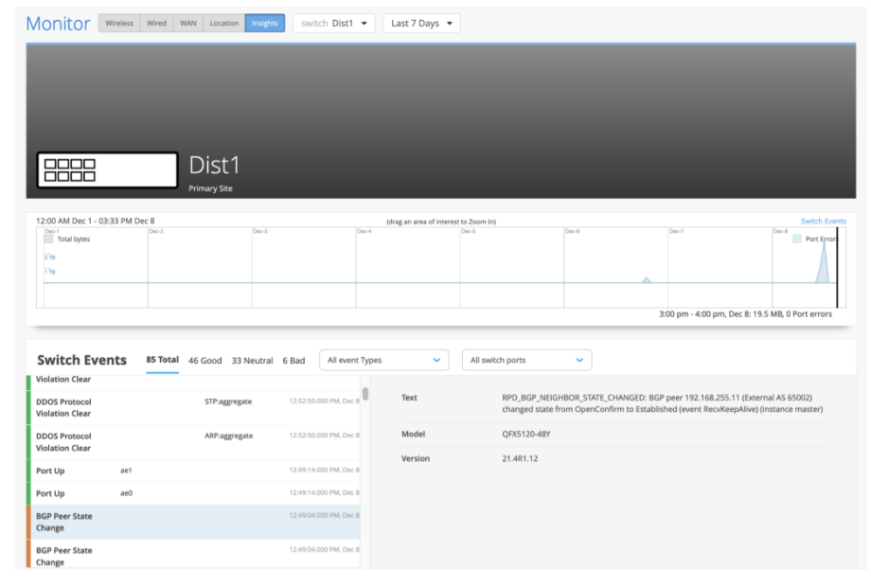The height and width of the screenshot is (588, 871).
Task: Switch to the Wireless monitor tab
Action: click(x=119, y=23)
